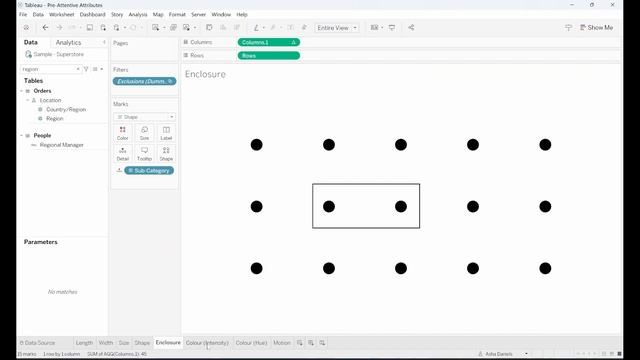This screenshot has width=640, height=360.
Task: Open the Format menu
Action: click(177, 14)
